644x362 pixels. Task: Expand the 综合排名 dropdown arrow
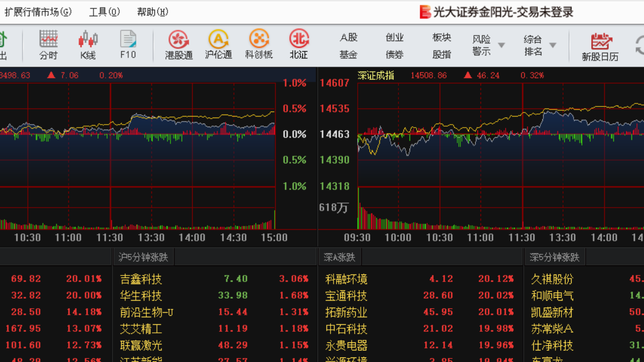click(x=552, y=45)
